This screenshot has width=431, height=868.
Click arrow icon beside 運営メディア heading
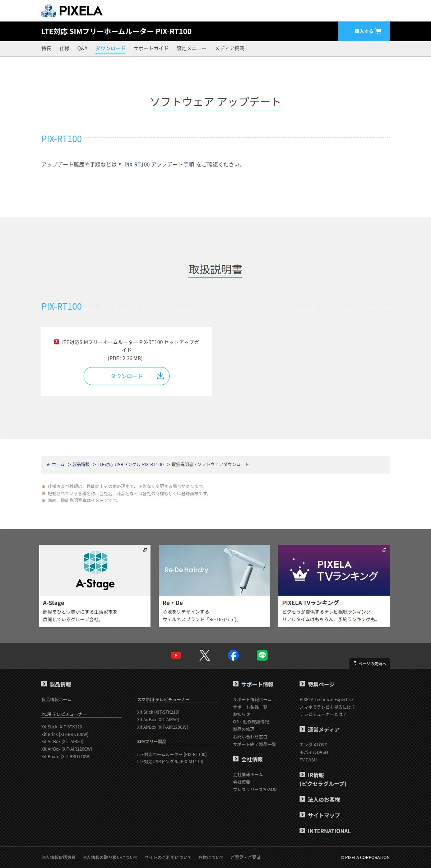[x=302, y=729]
